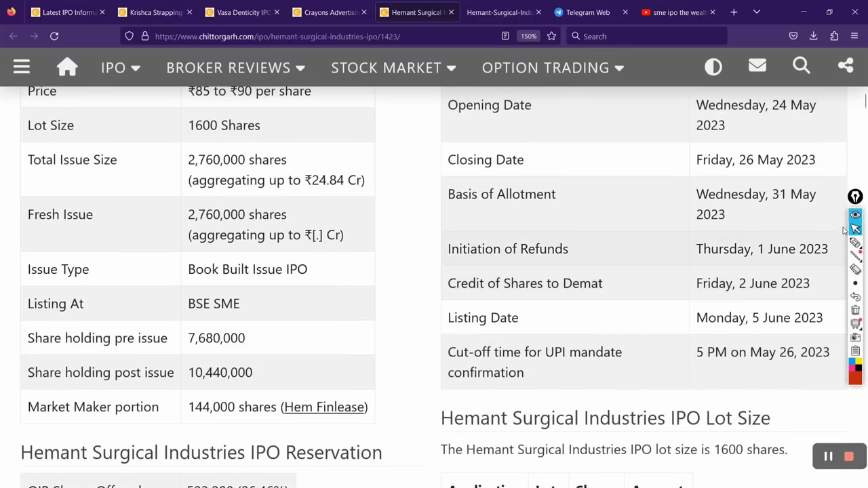Select the red color swatch in annotation toolbar
The height and width of the screenshot is (488, 868).
[855, 378]
